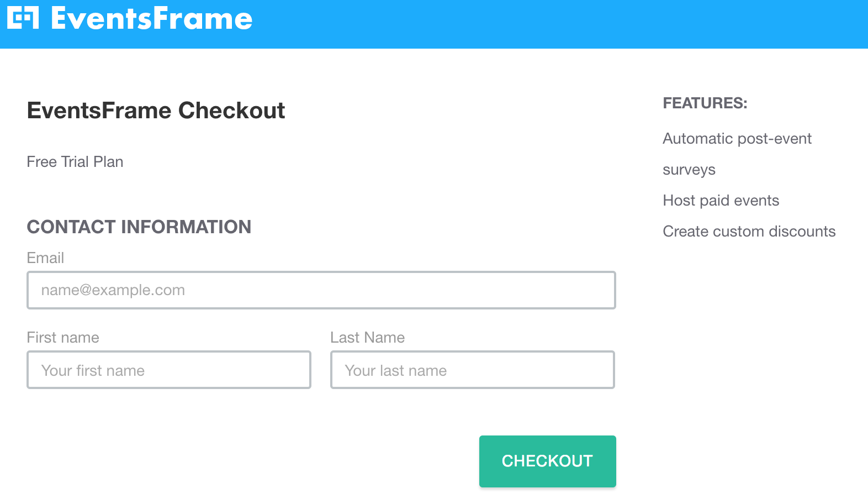The height and width of the screenshot is (504, 868).
Task: Click the Last Name label
Action: (367, 338)
